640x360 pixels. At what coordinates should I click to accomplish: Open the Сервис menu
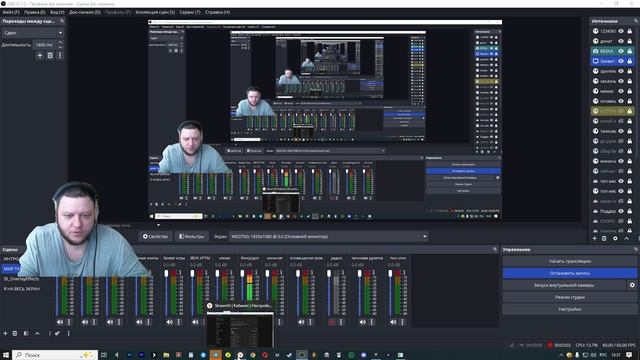click(190, 12)
